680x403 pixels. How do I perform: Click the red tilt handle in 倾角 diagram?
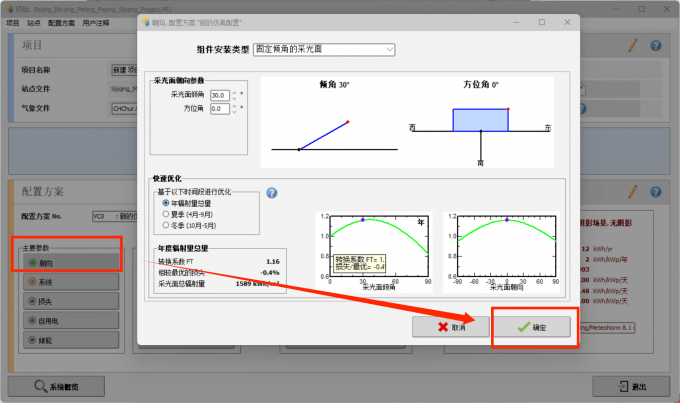(x=348, y=122)
